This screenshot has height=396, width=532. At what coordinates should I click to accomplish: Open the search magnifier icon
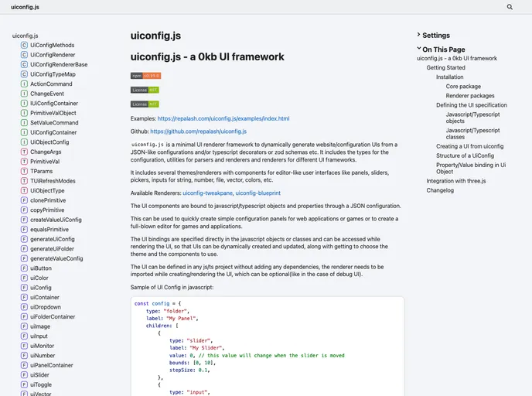[510, 7]
